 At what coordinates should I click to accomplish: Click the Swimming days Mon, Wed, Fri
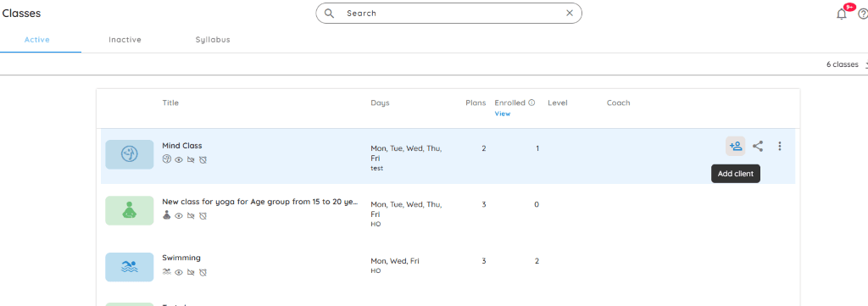[395, 261]
